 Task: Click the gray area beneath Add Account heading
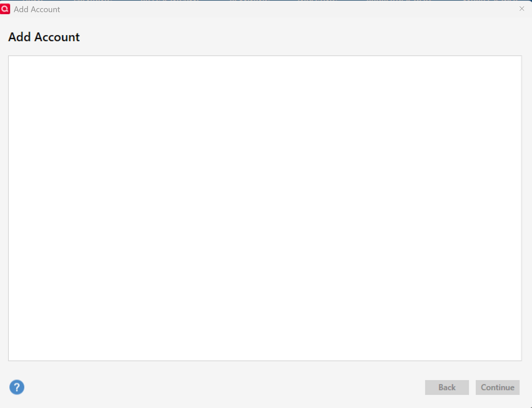(265, 50)
